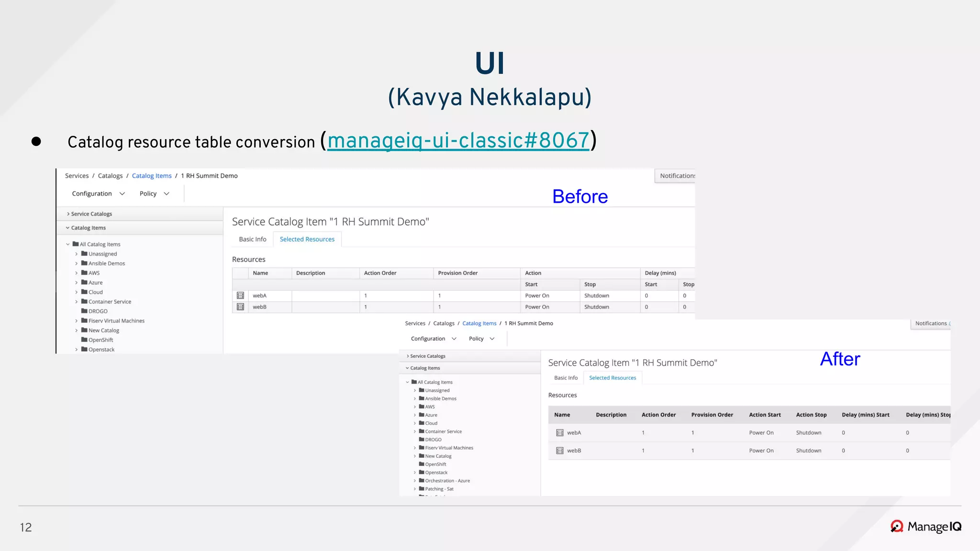Click Patching - Sat folder icon in After tree
980x551 pixels.
click(x=422, y=488)
